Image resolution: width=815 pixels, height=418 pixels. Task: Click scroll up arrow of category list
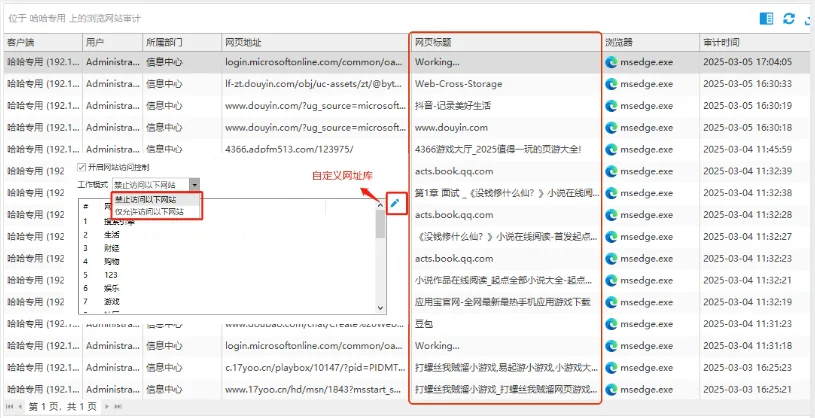click(x=380, y=204)
